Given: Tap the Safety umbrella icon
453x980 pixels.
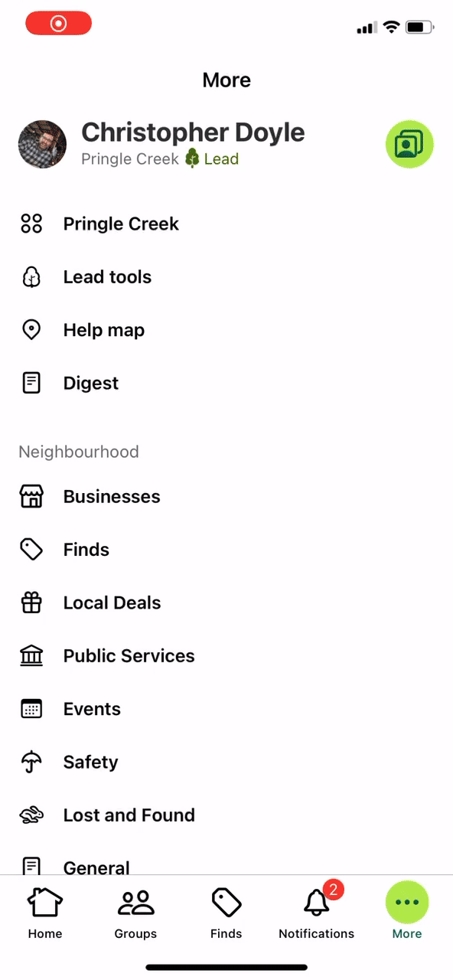Looking at the screenshot, I should tap(31, 762).
